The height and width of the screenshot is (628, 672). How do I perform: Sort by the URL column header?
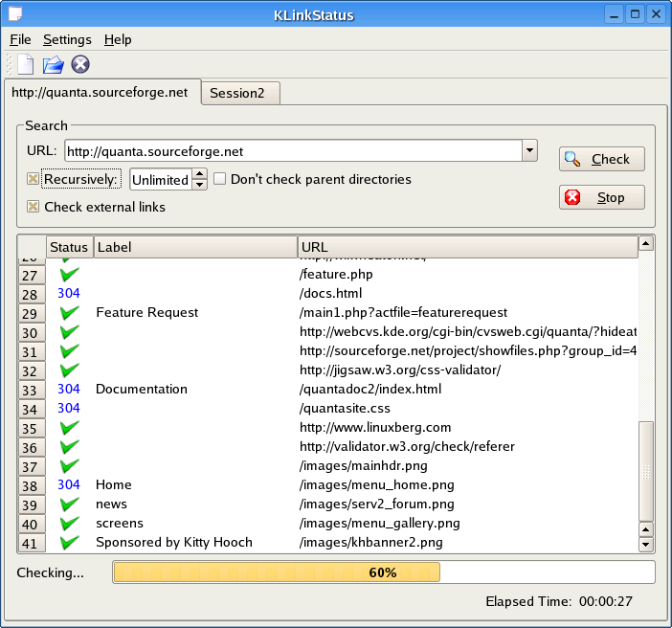click(x=467, y=247)
